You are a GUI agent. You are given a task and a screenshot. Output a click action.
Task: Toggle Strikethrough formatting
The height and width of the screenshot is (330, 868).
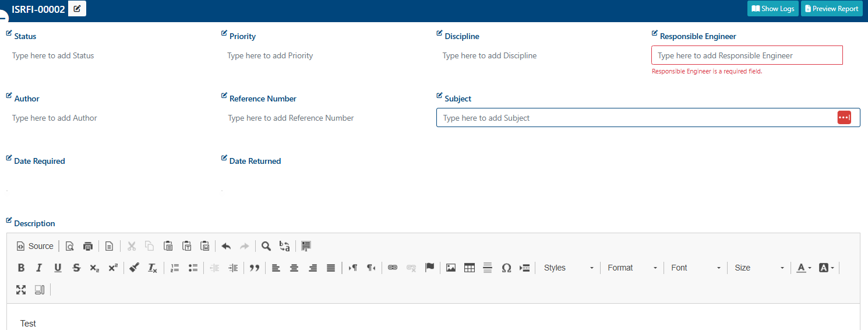76,268
